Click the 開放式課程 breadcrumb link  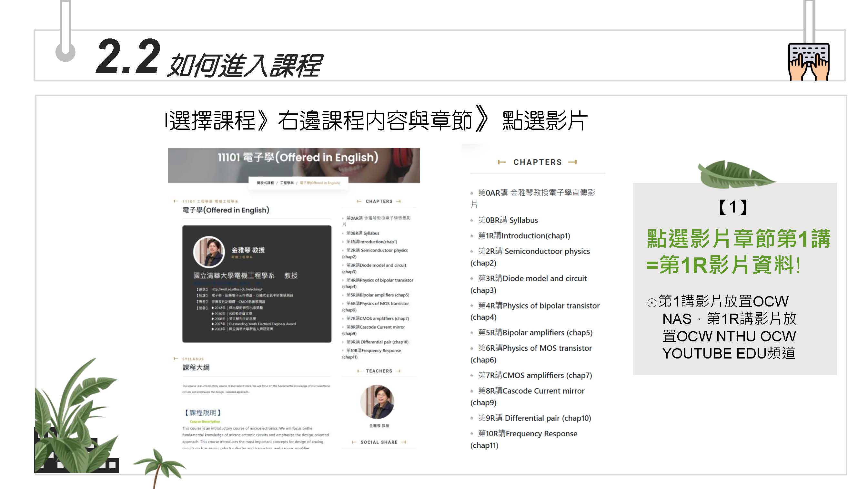265,183
